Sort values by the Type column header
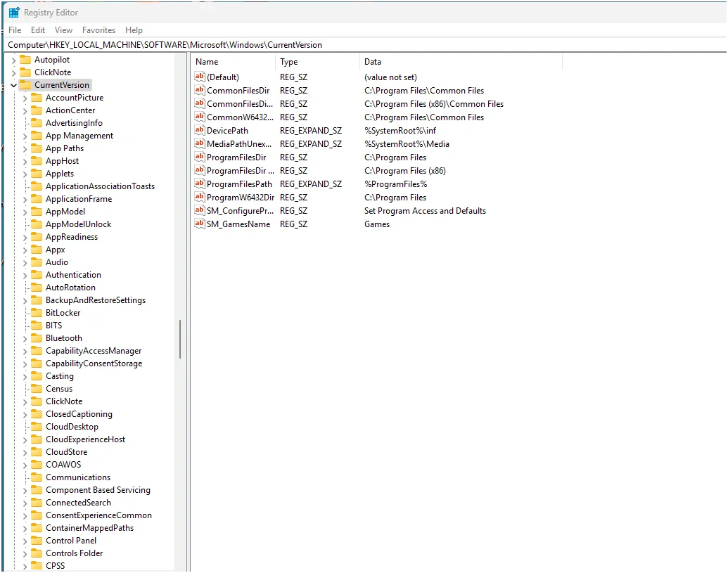 (x=317, y=62)
